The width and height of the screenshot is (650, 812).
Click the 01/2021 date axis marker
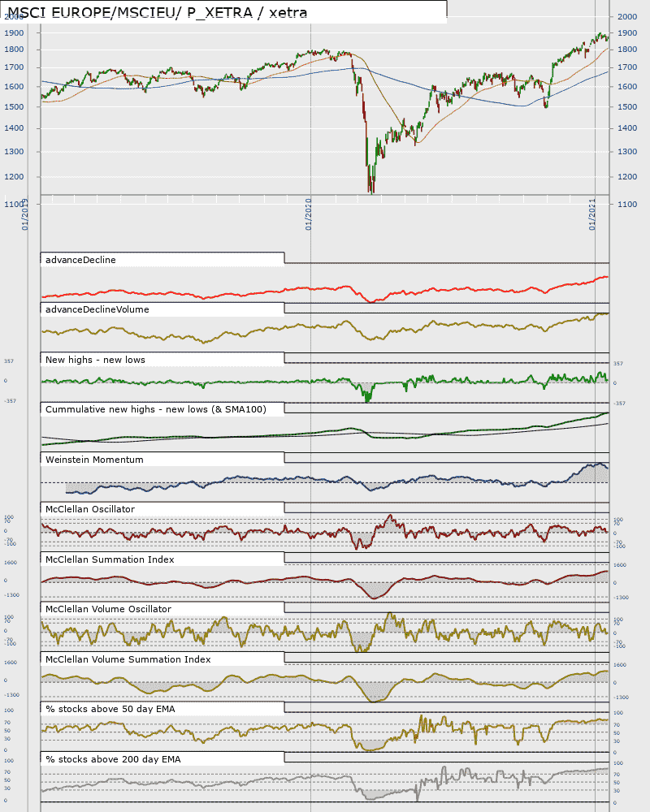tap(592, 214)
